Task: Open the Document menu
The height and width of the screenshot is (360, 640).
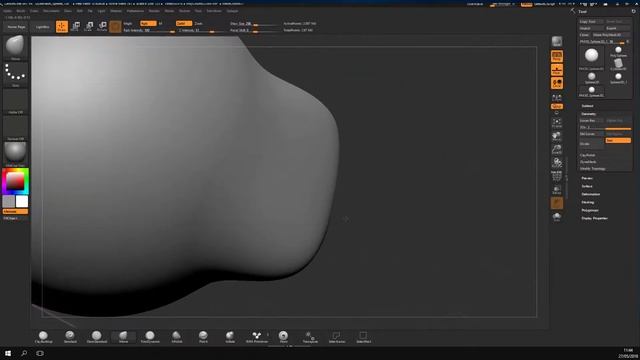Action: 51,11
